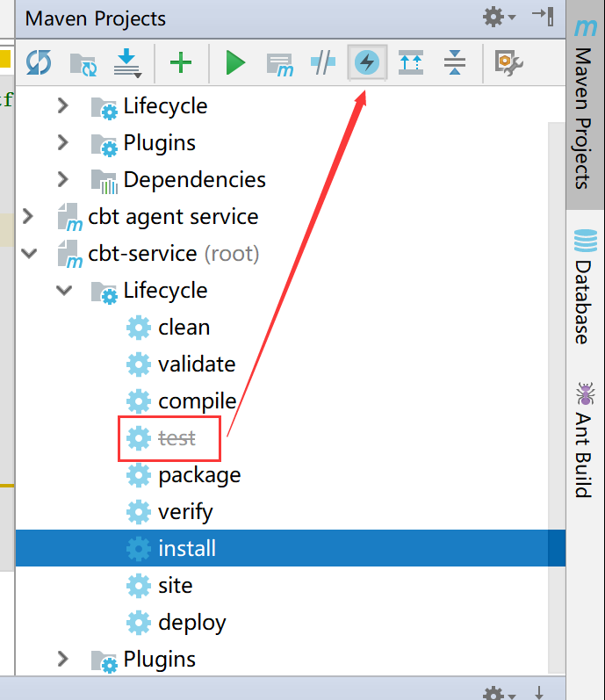Click the tree vertical scrollbar
This screenshot has width=605, height=700.
557,397
